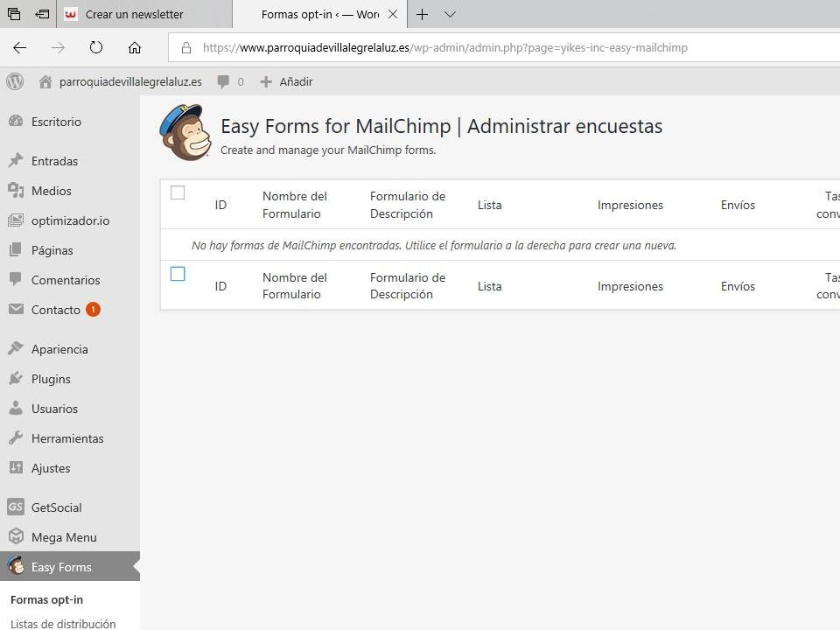
Task: Click the browser refresh icon
Action: click(96, 47)
